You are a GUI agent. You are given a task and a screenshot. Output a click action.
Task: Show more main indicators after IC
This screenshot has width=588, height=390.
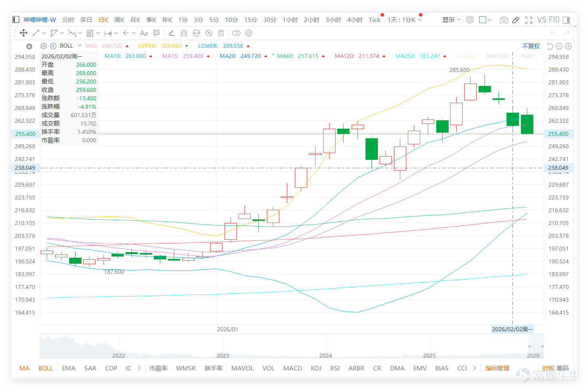pos(139,368)
